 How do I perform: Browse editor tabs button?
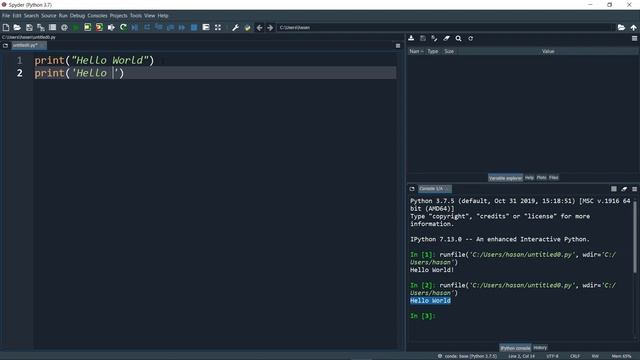(x=5, y=46)
